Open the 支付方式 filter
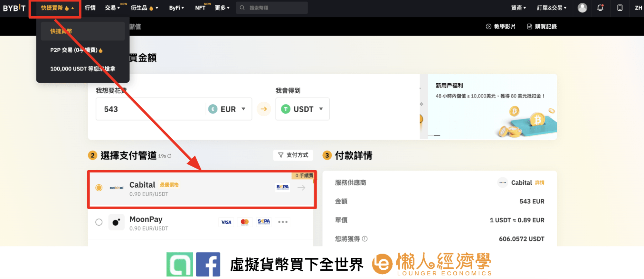644x279 pixels. click(x=293, y=155)
